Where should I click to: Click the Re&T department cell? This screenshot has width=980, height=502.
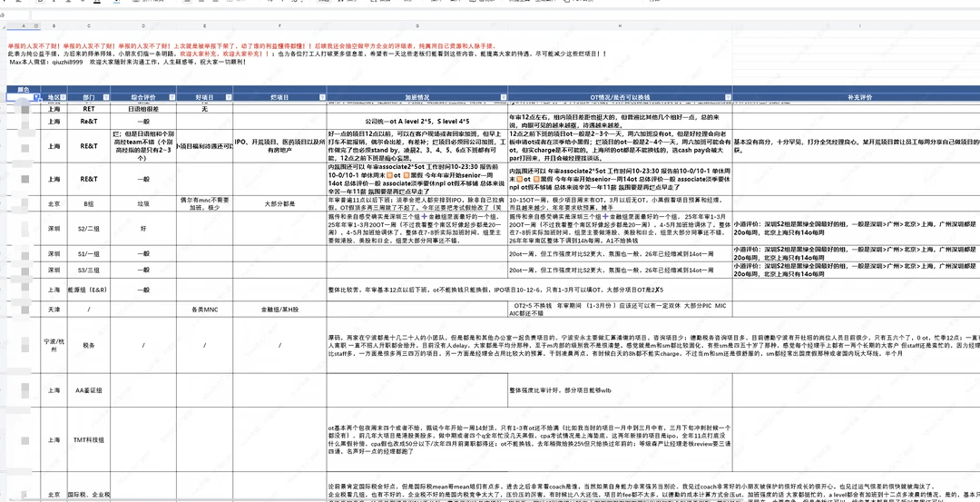pos(89,122)
